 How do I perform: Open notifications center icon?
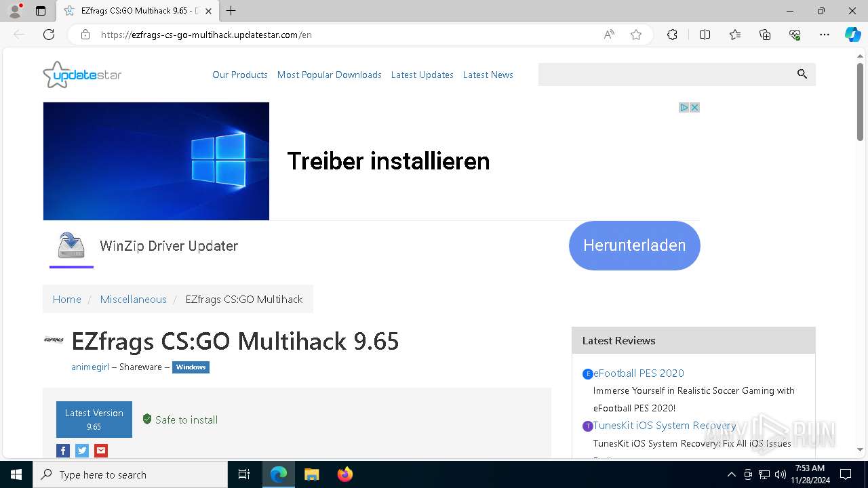(x=846, y=474)
